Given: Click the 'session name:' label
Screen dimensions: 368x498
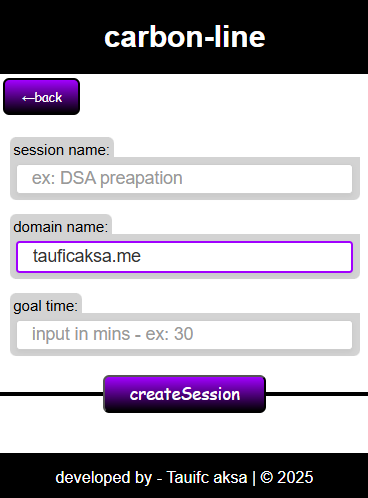Looking at the screenshot, I should (x=61, y=150).
